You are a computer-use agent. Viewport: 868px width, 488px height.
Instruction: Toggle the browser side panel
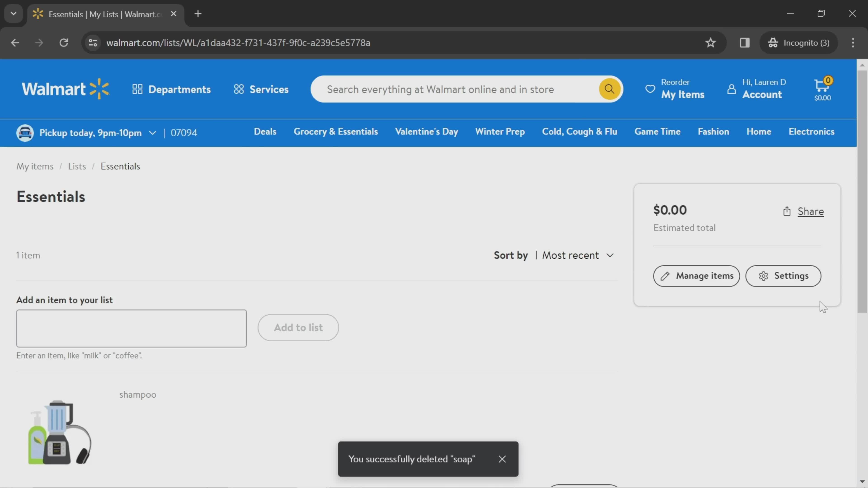pyautogui.click(x=744, y=43)
